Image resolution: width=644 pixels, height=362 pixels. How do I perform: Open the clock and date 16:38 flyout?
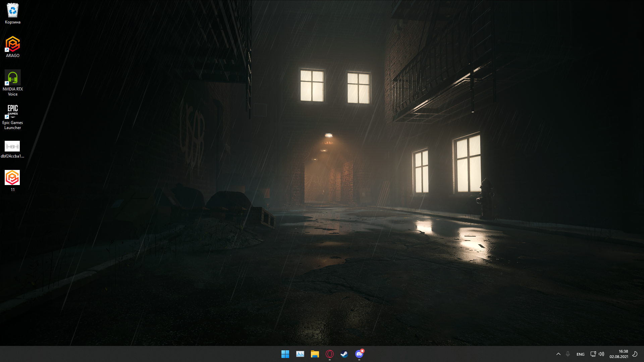pos(619,354)
